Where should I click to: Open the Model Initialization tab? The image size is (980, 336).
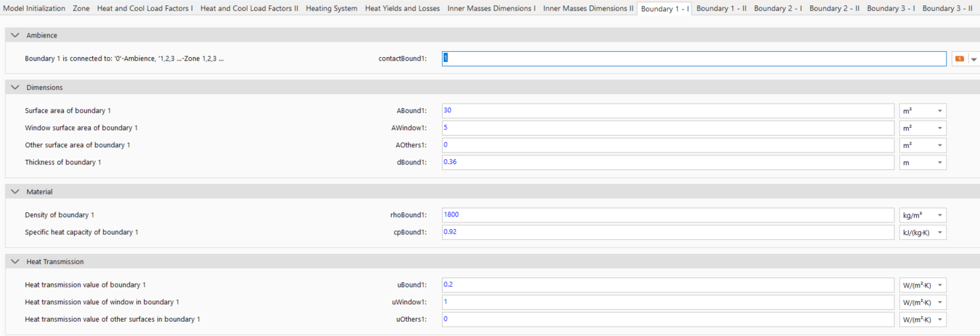pyautogui.click(x=35, y=9)
